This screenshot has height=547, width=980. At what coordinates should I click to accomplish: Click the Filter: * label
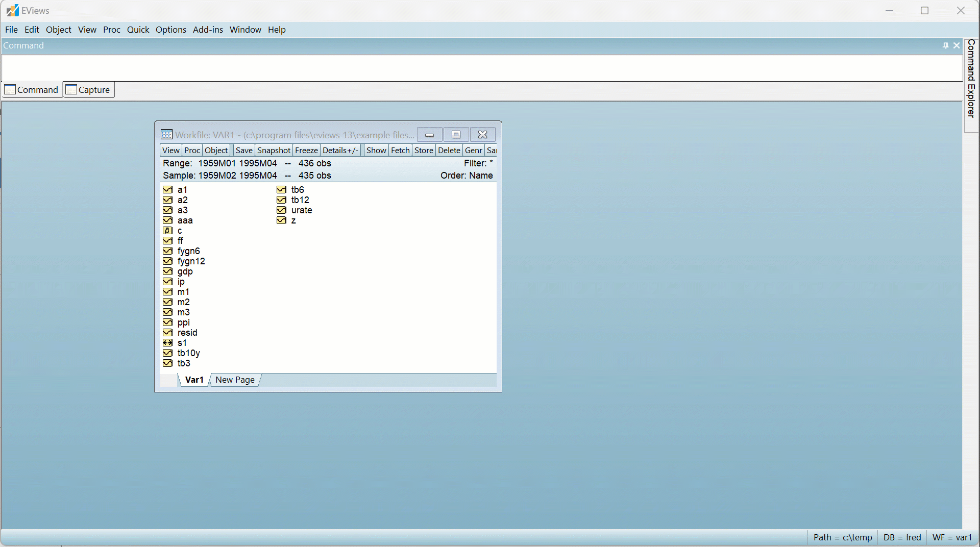478,163
